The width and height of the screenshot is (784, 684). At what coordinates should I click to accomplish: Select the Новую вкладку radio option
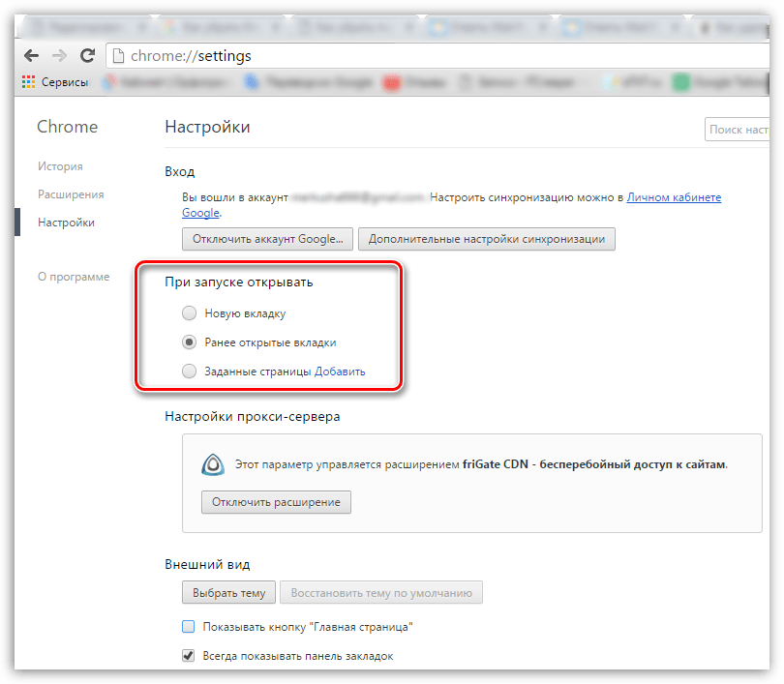click(189, 313)
